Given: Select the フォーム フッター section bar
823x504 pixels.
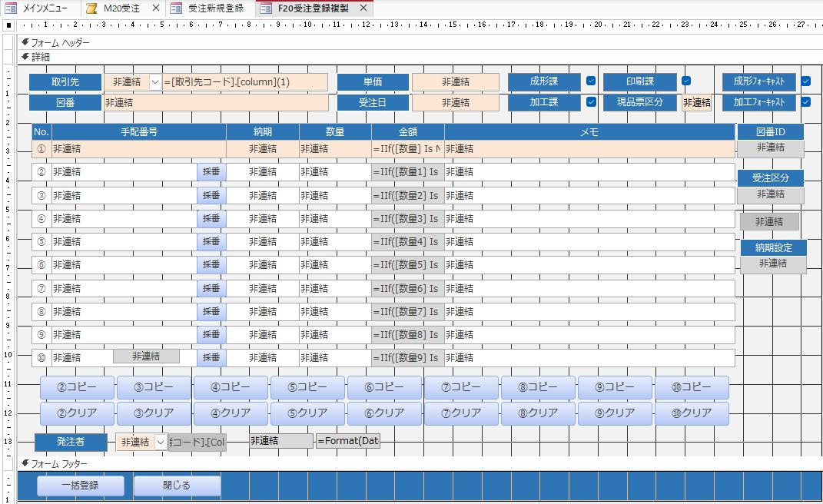Looking at the screenshot, I should (420, 463).
